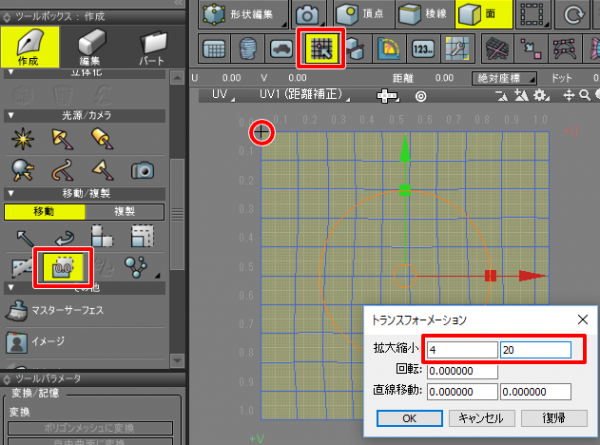600x445 pixels.
Task: Open the view gear settings icon
Action: coord(541,95)
